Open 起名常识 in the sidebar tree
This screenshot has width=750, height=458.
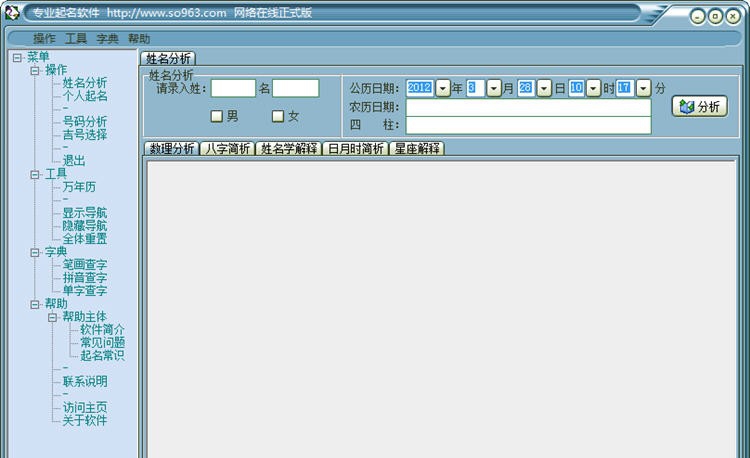coord(102,355)
